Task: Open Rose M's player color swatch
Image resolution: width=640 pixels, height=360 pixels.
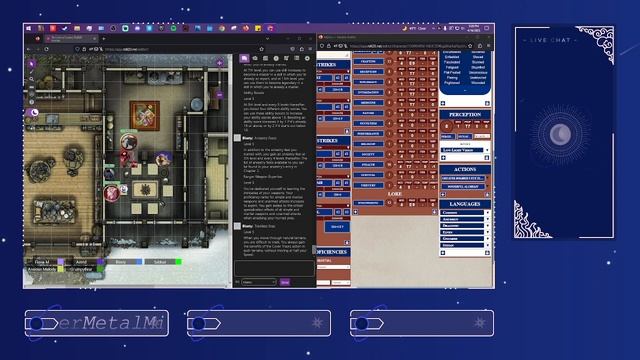Action: [60, 262]
